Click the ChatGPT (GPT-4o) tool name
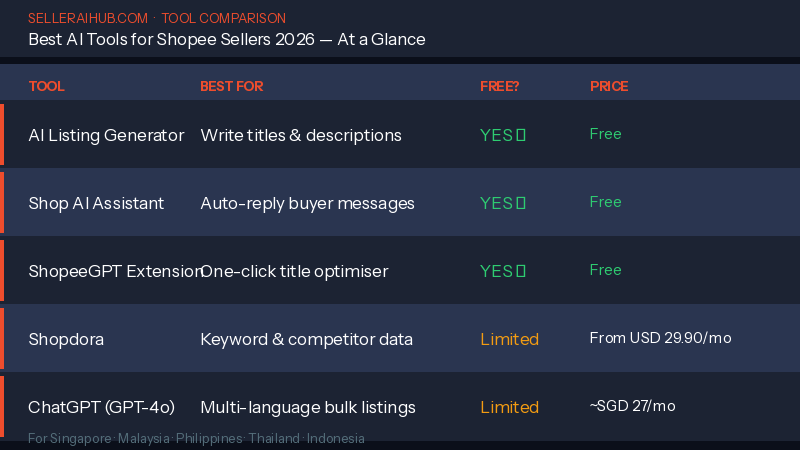Image resolution: width=800 pixels, height=450 pixels. [101, 407]
